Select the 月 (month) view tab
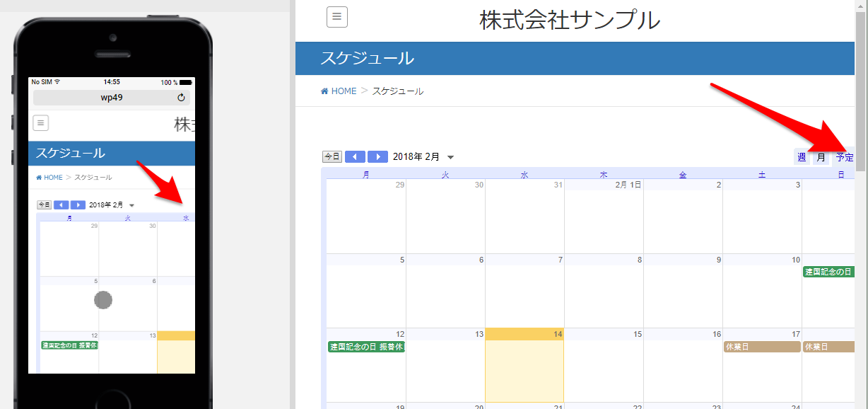Screen dimensions: 868x409 821,156
